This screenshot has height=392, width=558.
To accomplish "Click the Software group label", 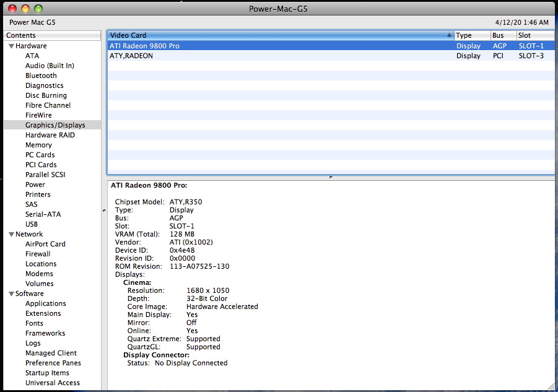I will 30,294.
